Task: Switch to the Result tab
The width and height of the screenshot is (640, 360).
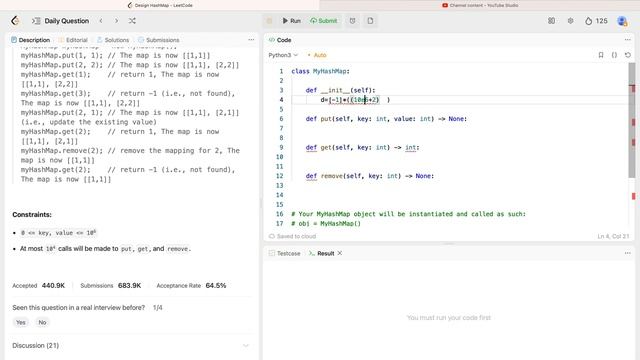Action: click(x=322, y=253)
